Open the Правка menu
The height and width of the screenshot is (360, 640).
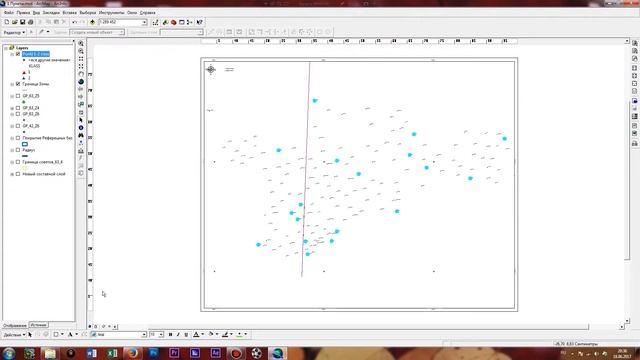point(23,13)
